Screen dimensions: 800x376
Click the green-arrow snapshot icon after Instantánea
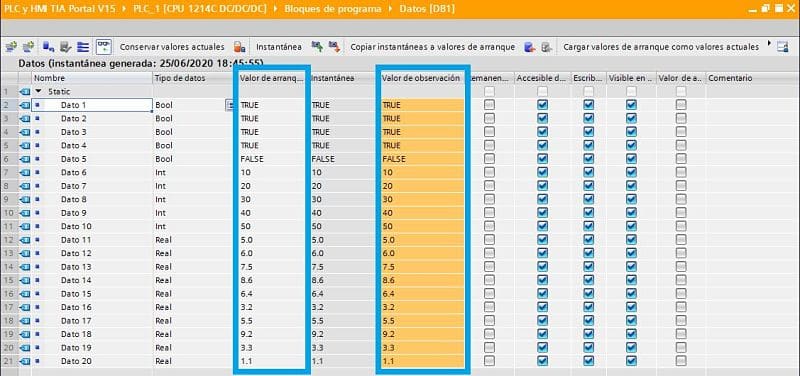point(317,47)
